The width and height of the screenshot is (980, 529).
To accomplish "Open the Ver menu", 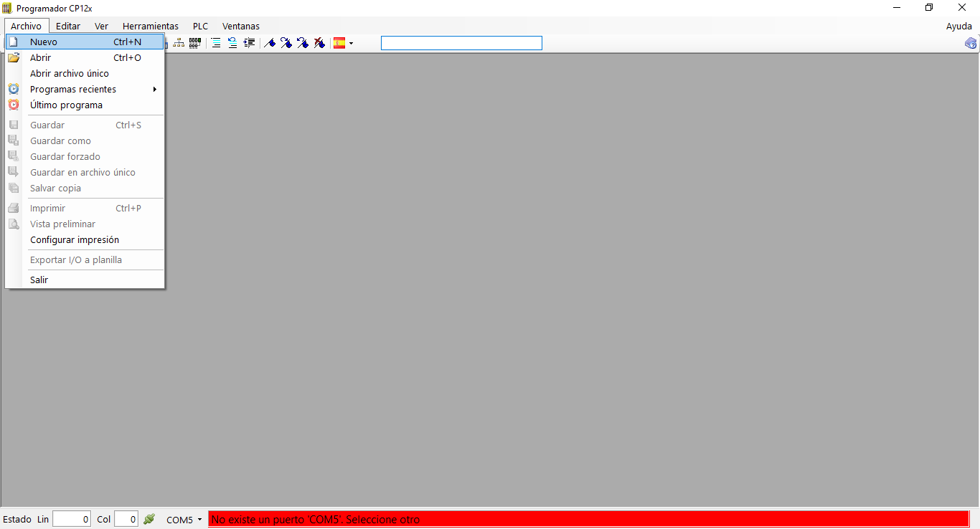I will pyautogui.click(x=101, y=26).
